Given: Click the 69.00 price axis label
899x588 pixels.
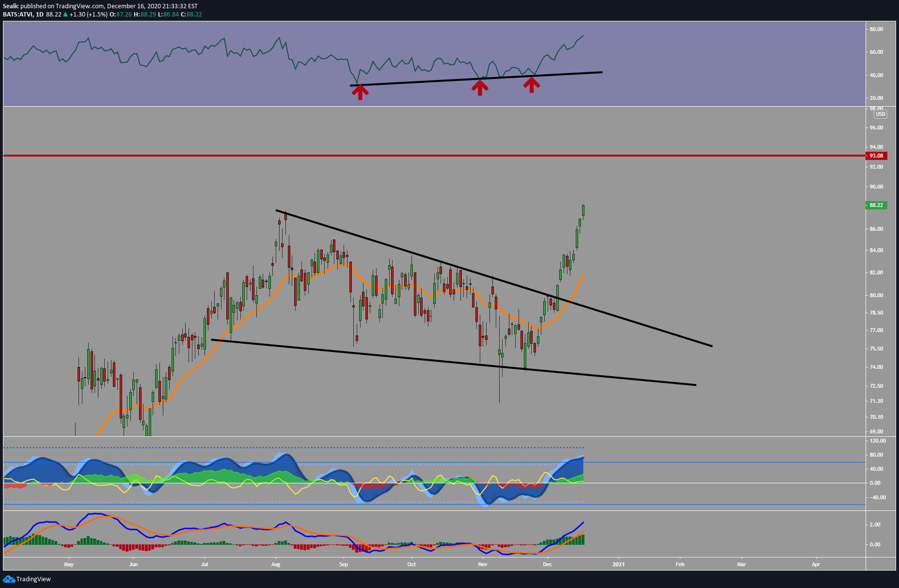Looking at the screenshot, I should tap(876, 431).
